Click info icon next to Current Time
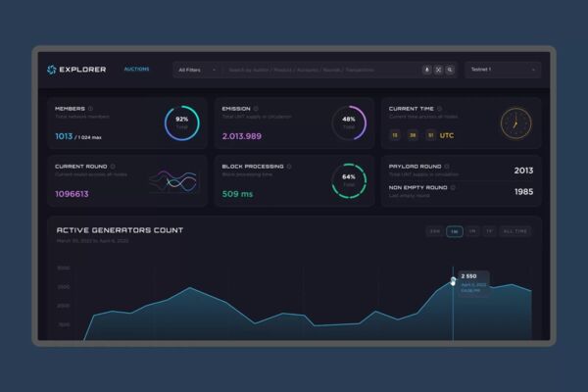The height and width of the screenshot is (392, 588). pos(439,109)
